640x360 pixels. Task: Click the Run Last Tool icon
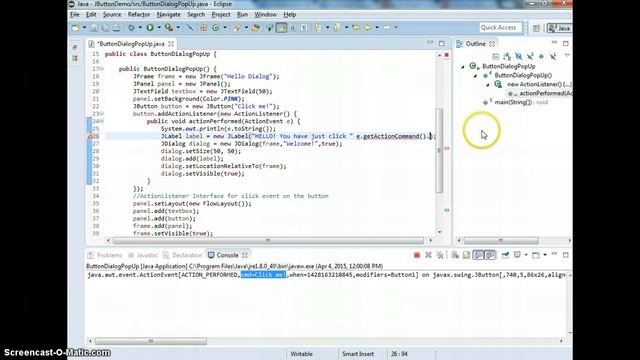[x=169, y=28]
